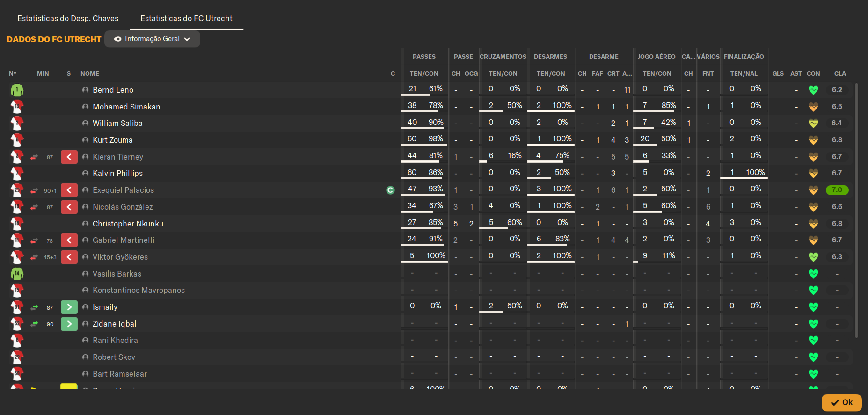The width and height of the screenshot is (868, 415).
Task: Click green substituted-on arrow for Ismaily
Action: [x=69, y=307]
